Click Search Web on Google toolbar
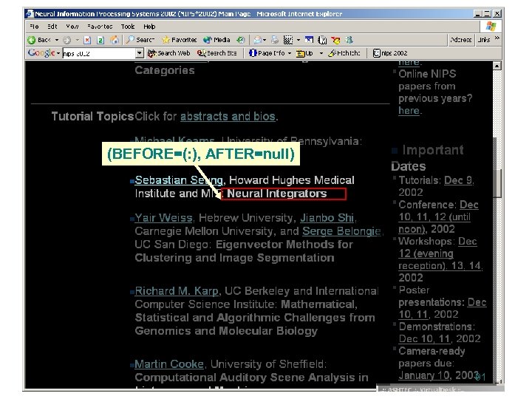 pos(169,53)
